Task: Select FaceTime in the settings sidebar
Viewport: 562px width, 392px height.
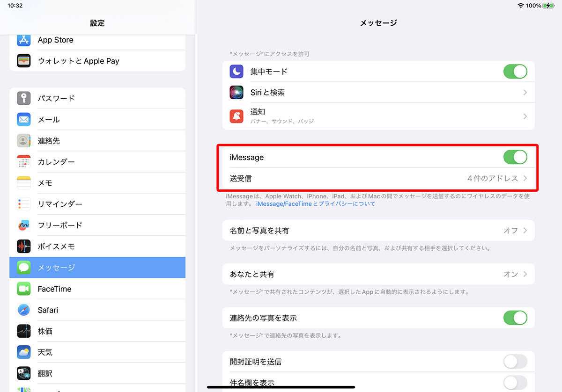Action: coord(97,289)
